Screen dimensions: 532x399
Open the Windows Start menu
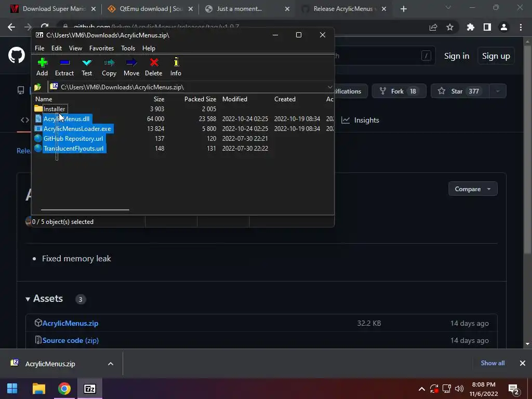tap(12, 389)
